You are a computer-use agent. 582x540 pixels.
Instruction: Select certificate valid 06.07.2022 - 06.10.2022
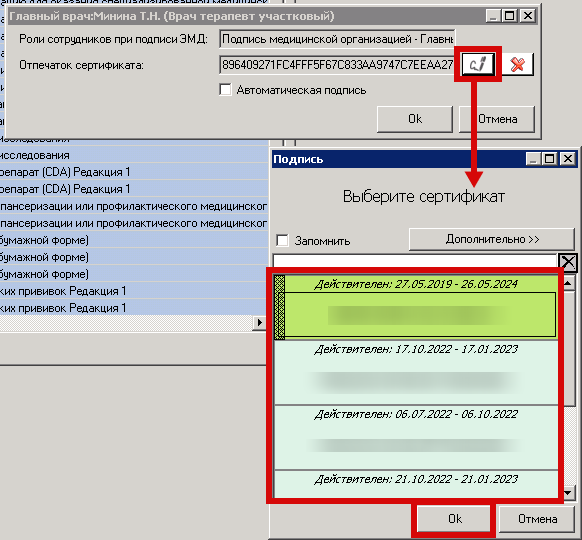pyautogui.click(x=416, y=438)
